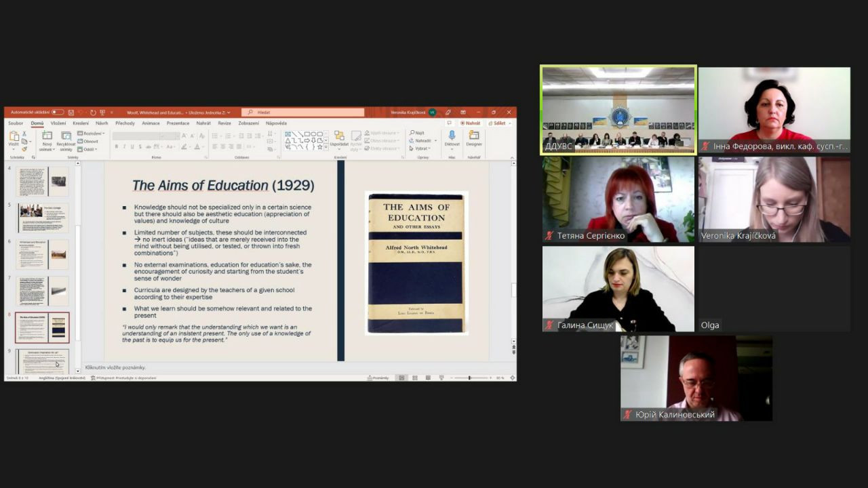Open the Animace ribbon tab

coord(151,123)
